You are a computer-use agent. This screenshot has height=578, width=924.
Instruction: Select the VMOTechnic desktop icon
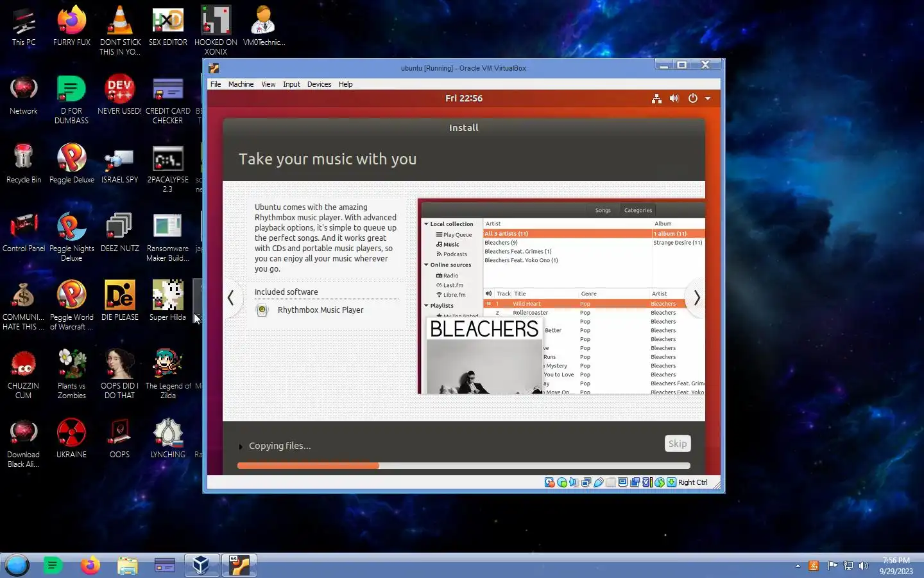(264, 28)
